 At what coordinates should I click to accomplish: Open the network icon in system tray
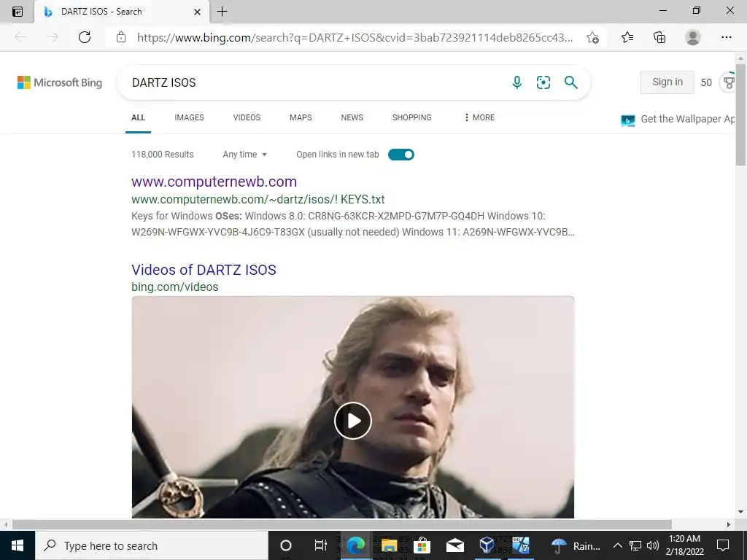pyautogui.click(x=635, y=545)
